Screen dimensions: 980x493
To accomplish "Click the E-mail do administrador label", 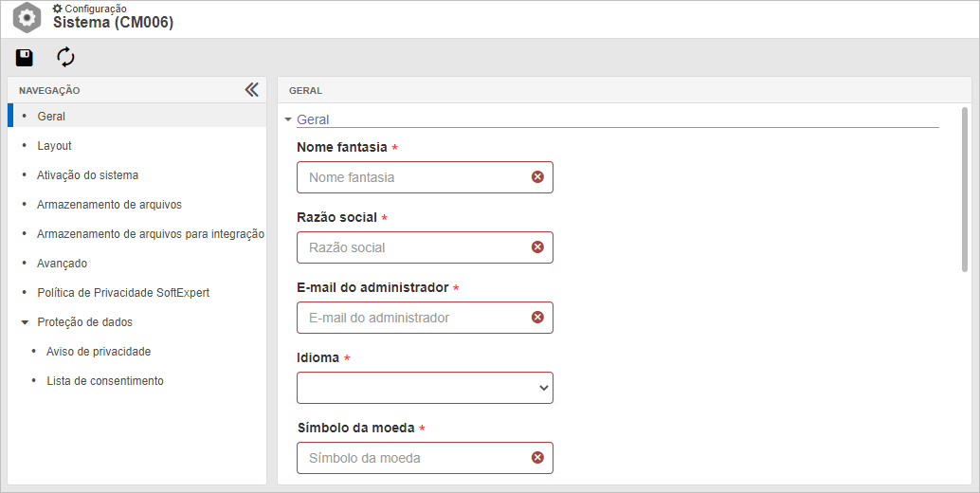I will pos(372,287).
